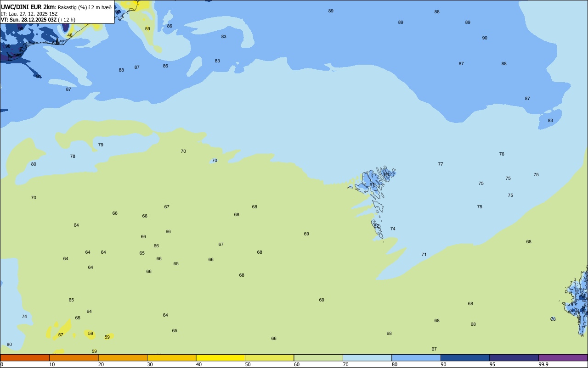Click the "IT: Lau. 27. 12. 2025 15Z" line
This screenshot has width=588, height=368.
coord(29,13)
